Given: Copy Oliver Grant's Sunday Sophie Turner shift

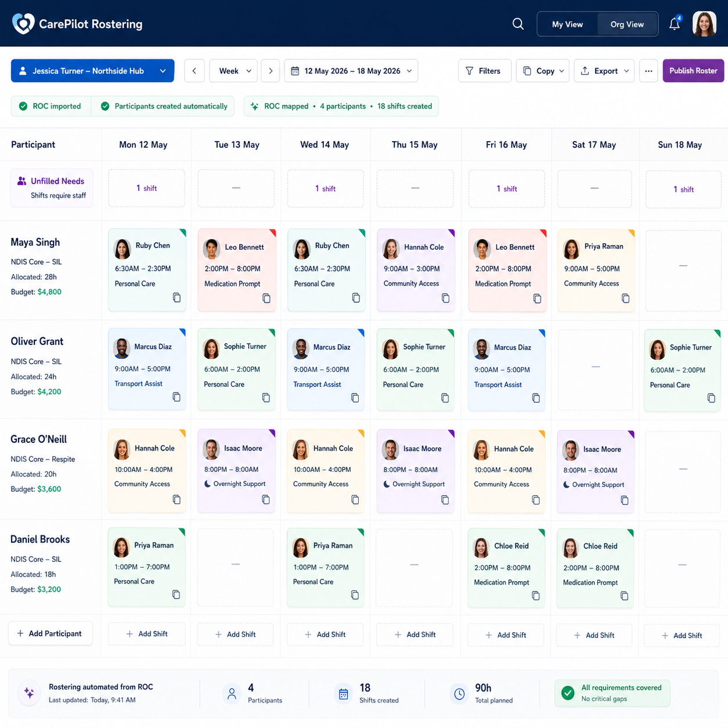Looking at the screenshot, I should click(711, 398).
